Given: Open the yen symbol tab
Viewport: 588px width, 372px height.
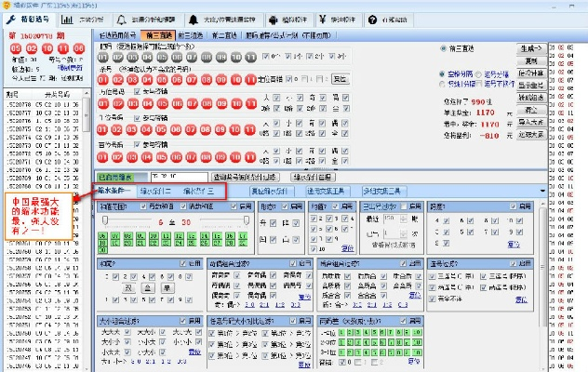Looking at the screenshot, I should pos(338,20).
